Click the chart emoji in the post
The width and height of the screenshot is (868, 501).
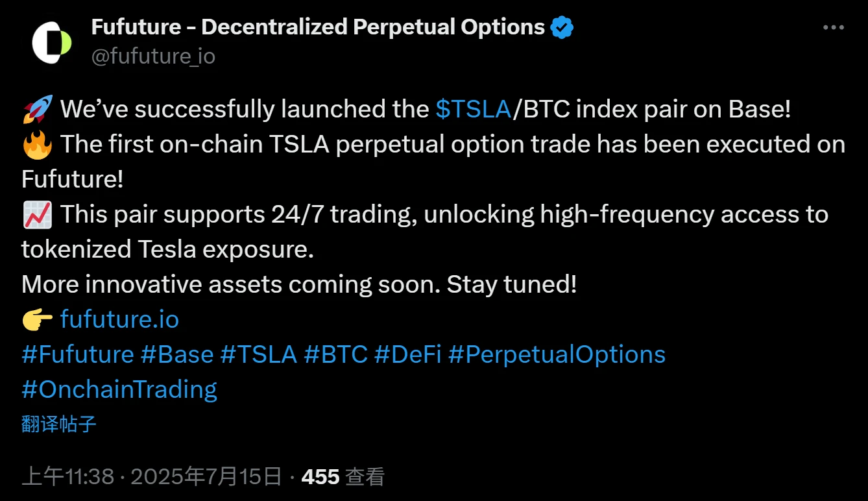coord(37,214)
